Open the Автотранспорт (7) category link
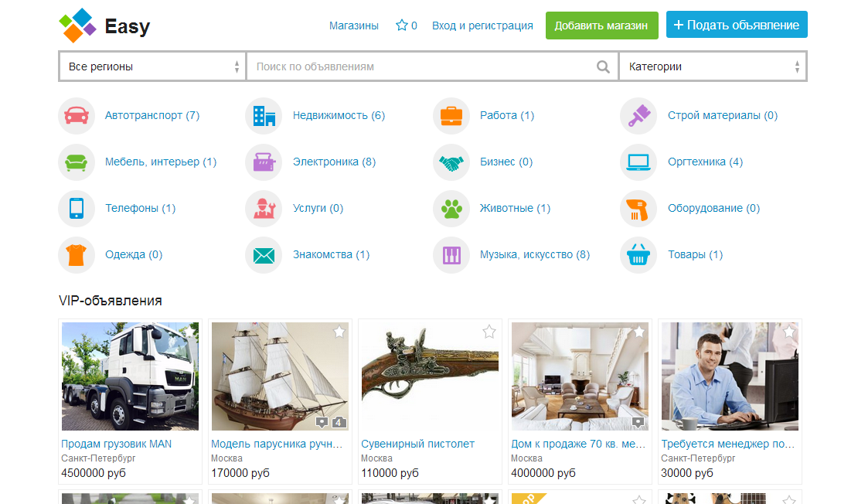841x504 pixels. (x=152, y=115)
